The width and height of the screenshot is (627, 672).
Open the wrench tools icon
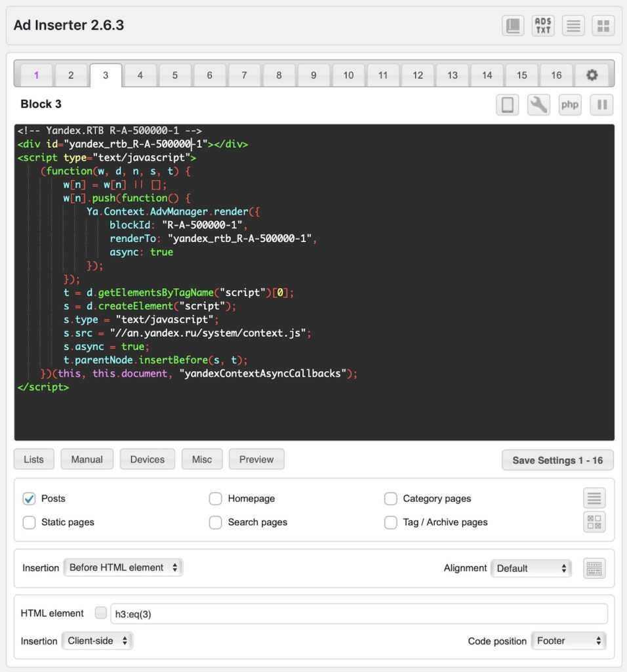pos(538,105)
